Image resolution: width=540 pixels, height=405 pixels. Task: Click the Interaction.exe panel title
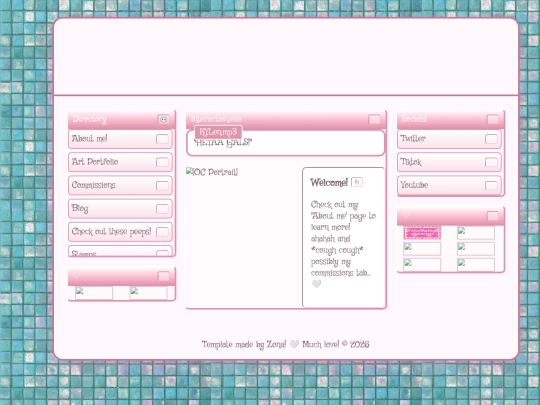pos(216,119)
